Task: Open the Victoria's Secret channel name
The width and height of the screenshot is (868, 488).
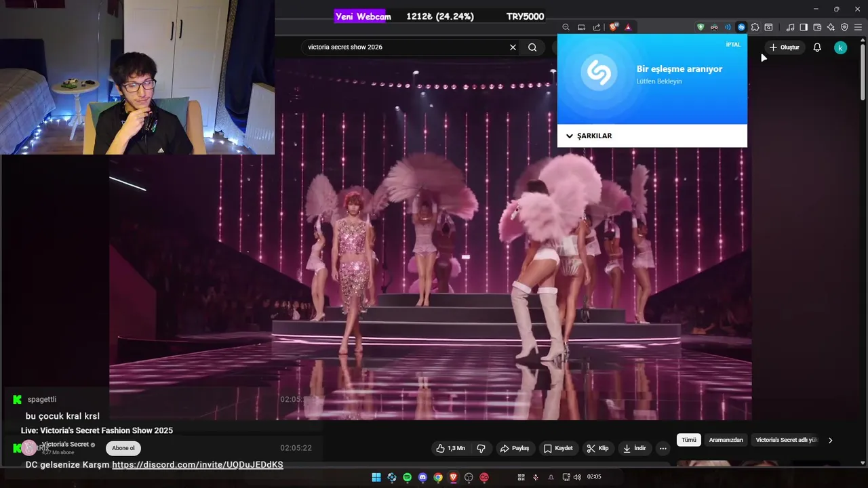Action: point(65,444)
